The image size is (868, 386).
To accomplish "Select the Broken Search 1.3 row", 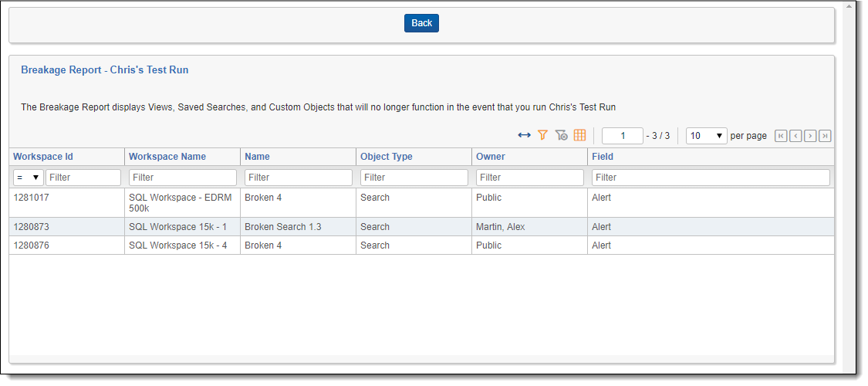I will (282, 227).
